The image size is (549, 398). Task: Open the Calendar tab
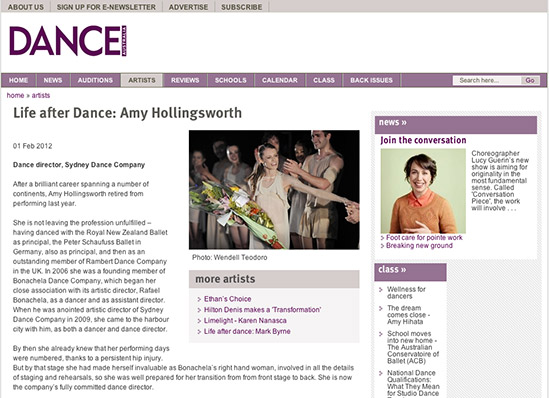[x=280, y=80]
